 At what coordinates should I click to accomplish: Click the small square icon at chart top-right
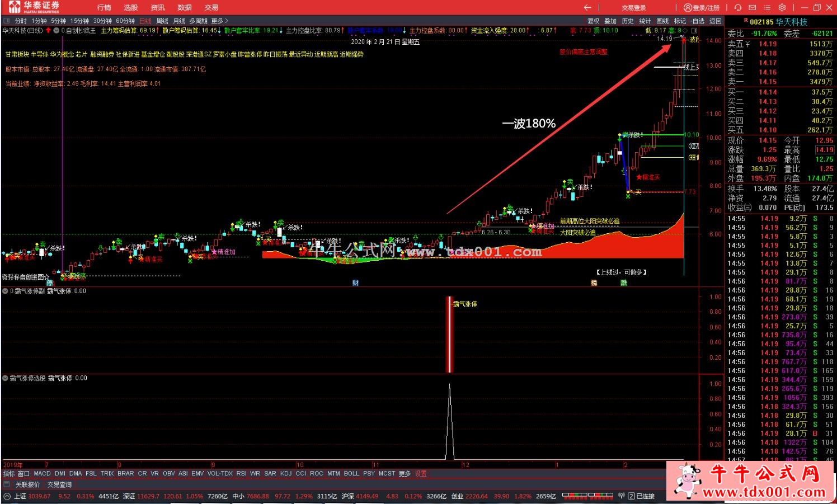point(694,31)
